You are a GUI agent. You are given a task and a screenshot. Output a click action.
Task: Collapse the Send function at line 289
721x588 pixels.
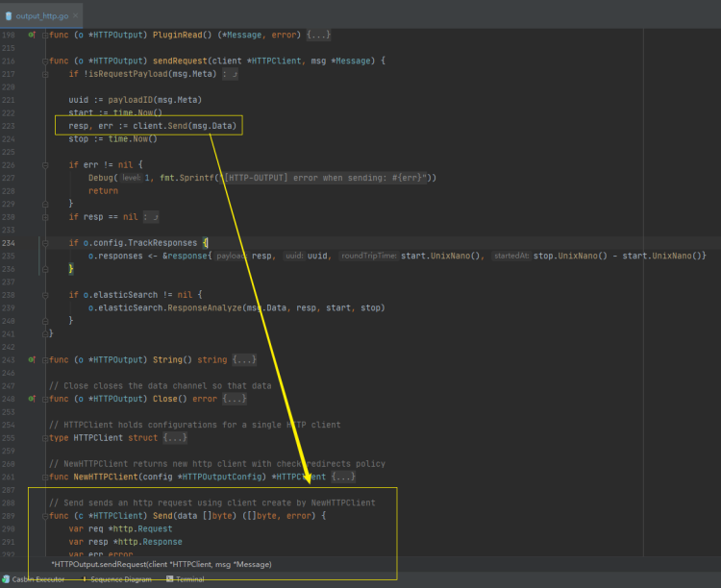(45, 516)
